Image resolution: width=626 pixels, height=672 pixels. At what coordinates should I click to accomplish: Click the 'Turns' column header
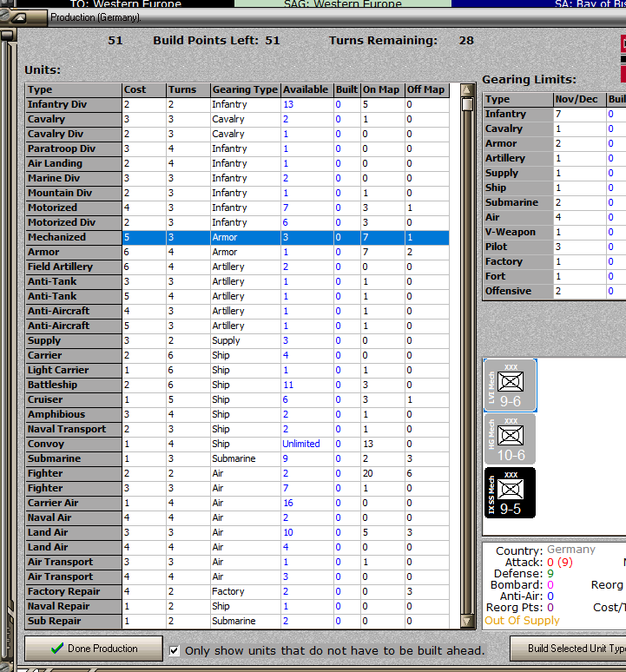pyautogui.click(x=188, y=89)
